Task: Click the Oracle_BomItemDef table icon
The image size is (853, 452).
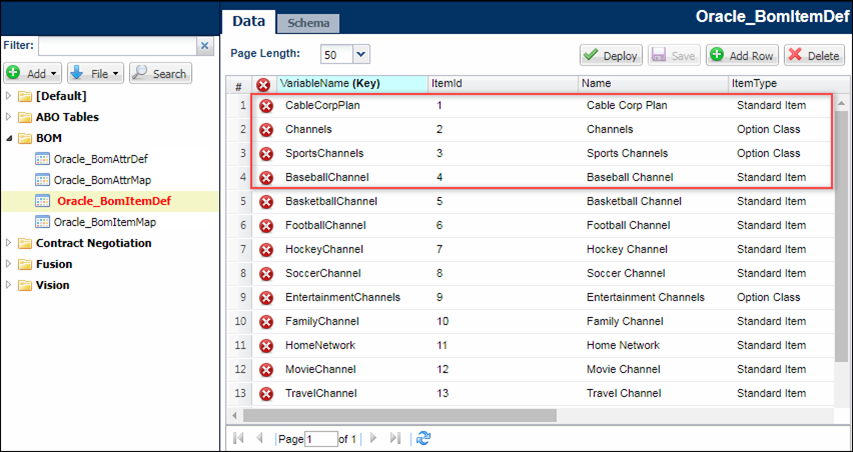Action: coord(42,201)
